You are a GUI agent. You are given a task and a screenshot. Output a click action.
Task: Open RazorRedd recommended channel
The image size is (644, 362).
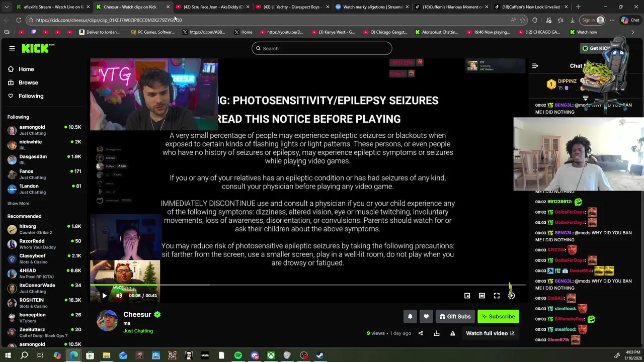(44, 244)
